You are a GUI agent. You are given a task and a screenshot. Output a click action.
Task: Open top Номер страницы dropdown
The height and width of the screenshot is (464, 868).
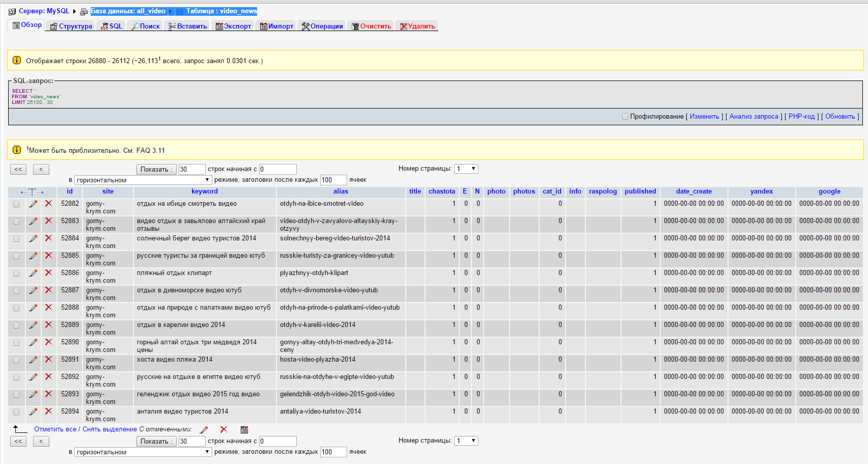466,169
